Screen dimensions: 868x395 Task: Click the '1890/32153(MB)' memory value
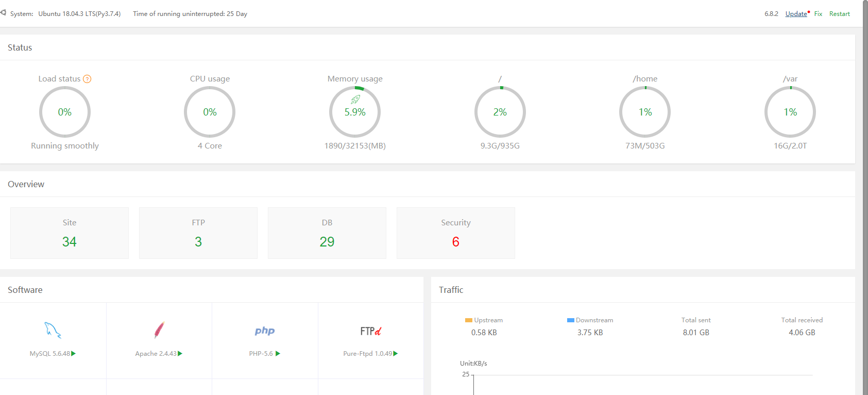tap(355, 146)
